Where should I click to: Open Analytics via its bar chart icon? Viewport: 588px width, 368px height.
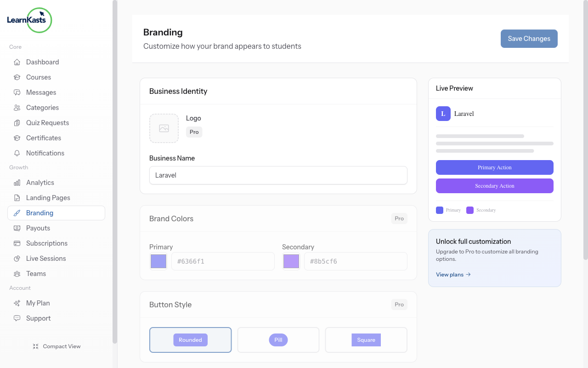point(17,182)
